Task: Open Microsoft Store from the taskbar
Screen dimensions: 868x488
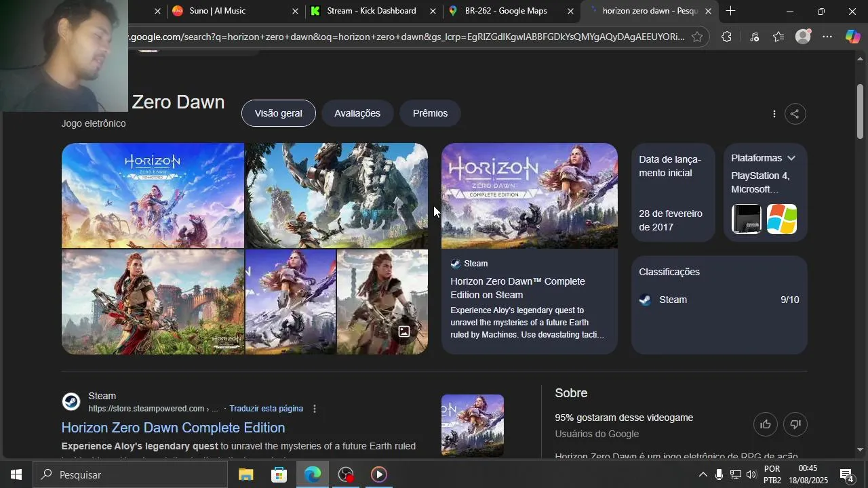Action: point(279,475)
